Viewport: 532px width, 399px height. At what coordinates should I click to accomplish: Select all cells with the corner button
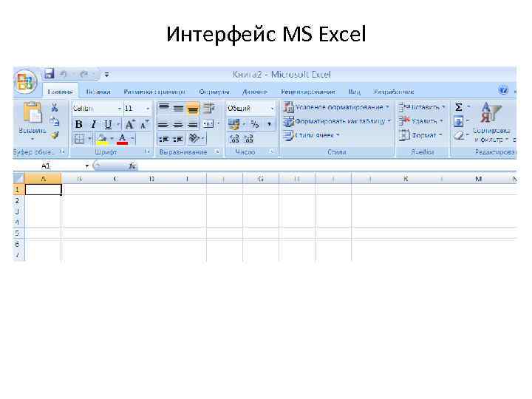[19, 179]
